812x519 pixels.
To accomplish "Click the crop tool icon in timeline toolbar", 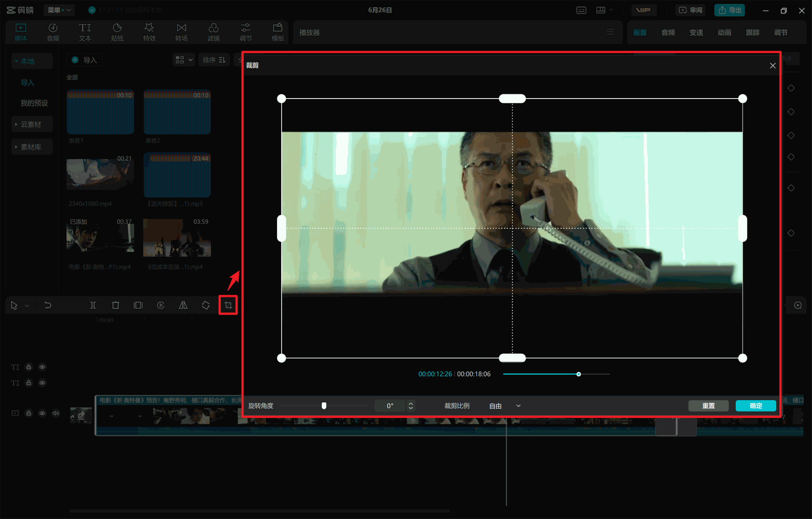I will pyautogui.click(x=228, y=305).
